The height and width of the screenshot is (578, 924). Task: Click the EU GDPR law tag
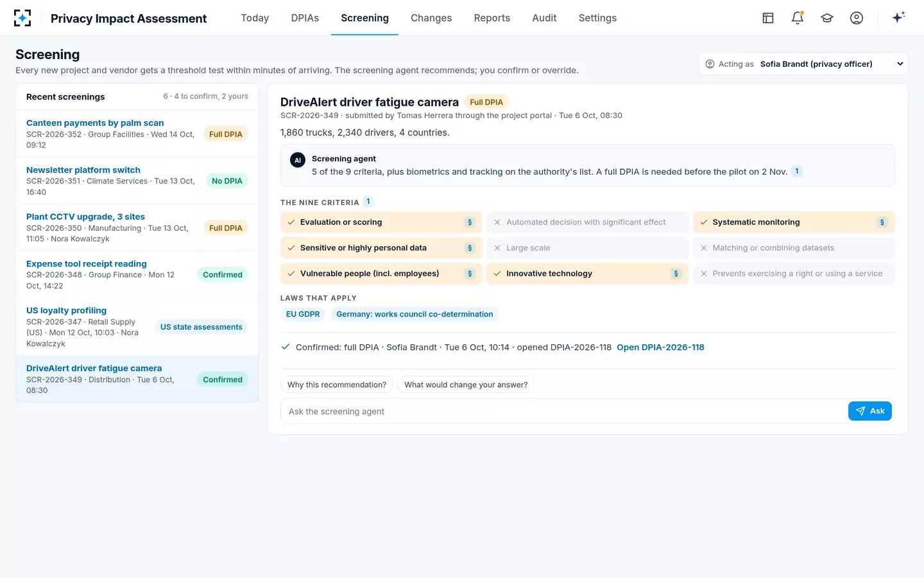tap(303, 314)
